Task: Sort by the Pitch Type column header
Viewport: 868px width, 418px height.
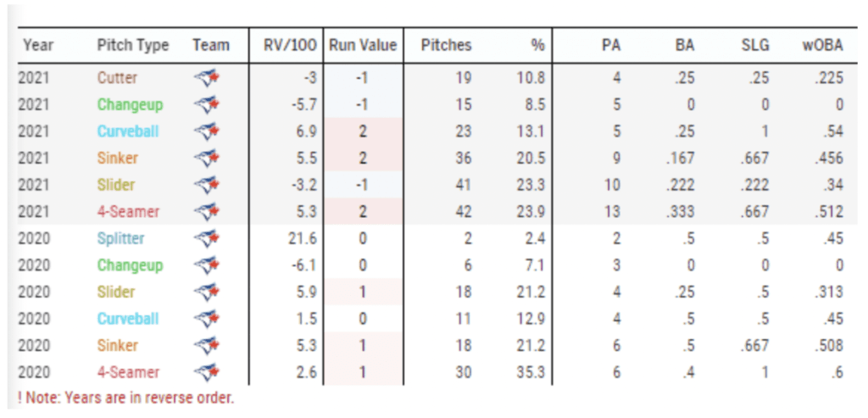Action: [133, 45]
